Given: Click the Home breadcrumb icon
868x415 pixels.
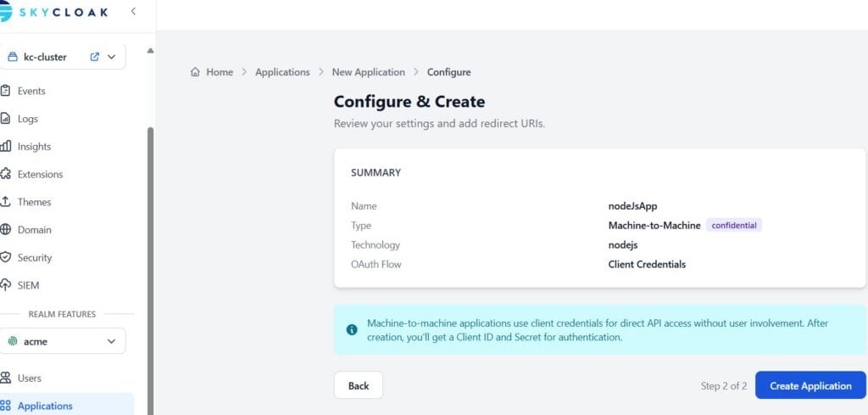Looking at the screenshot, I should point(196,72).
